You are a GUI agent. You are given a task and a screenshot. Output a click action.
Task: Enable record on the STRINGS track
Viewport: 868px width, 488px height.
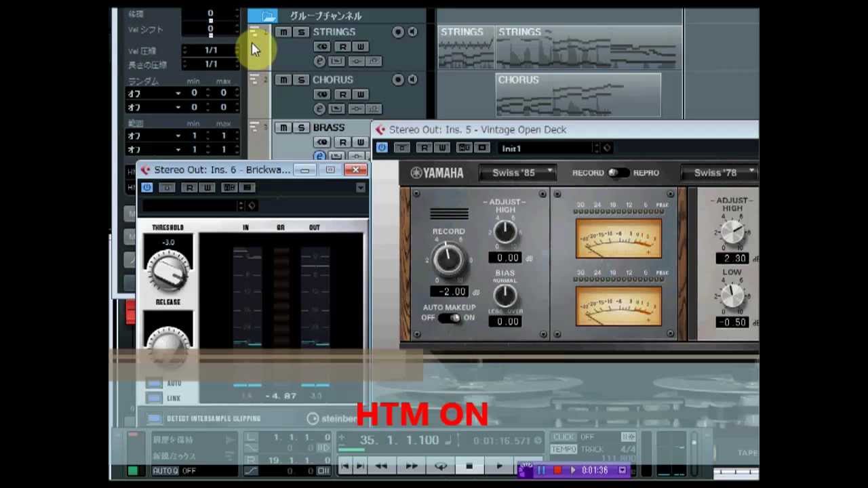[398, 32]
